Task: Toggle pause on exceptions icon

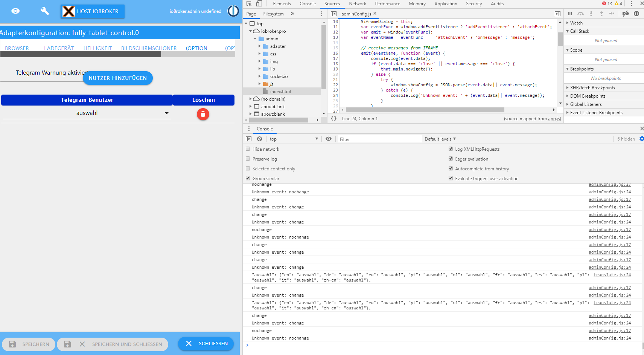Action: (636, 14)
